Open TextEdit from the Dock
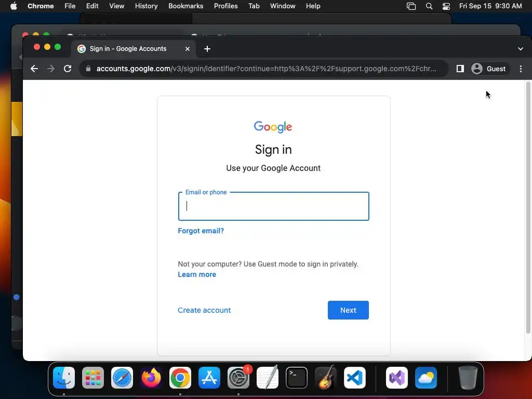This screenshot has width=532, height=399. pyautogui.click(x=268, y=378)
